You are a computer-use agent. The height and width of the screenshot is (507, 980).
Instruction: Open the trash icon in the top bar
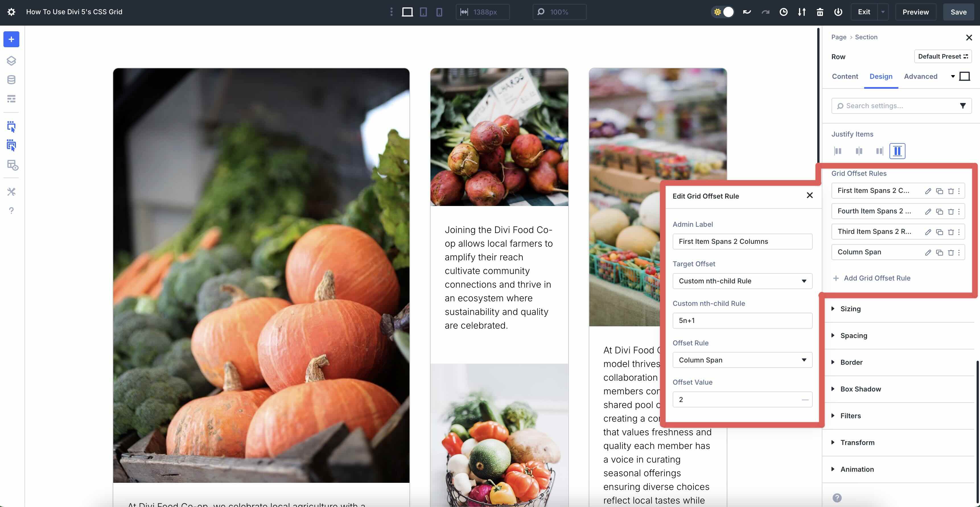(x=820, y=12)
